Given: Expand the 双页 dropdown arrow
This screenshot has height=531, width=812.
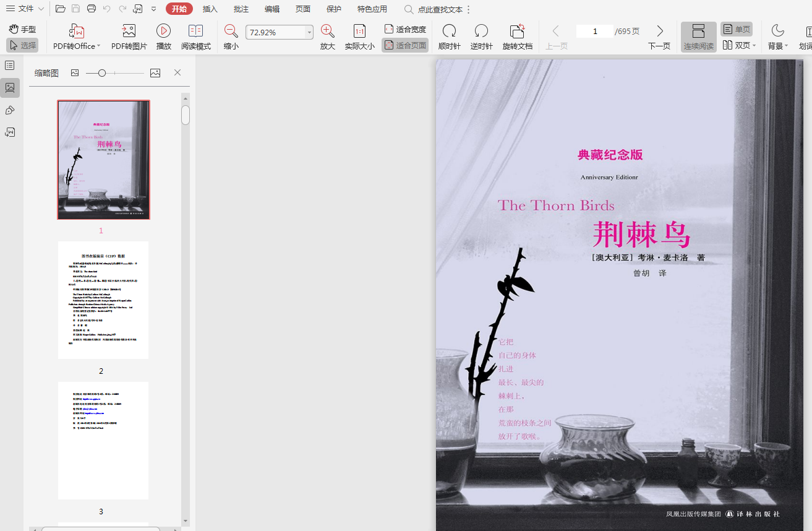Looking at the screenshot, I should point(754,46).
